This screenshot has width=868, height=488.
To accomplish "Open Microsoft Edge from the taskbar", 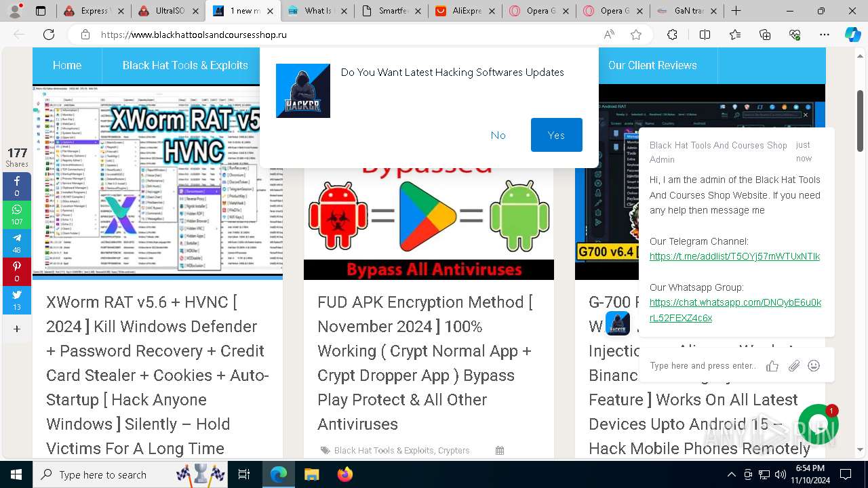I will [279, 474].
